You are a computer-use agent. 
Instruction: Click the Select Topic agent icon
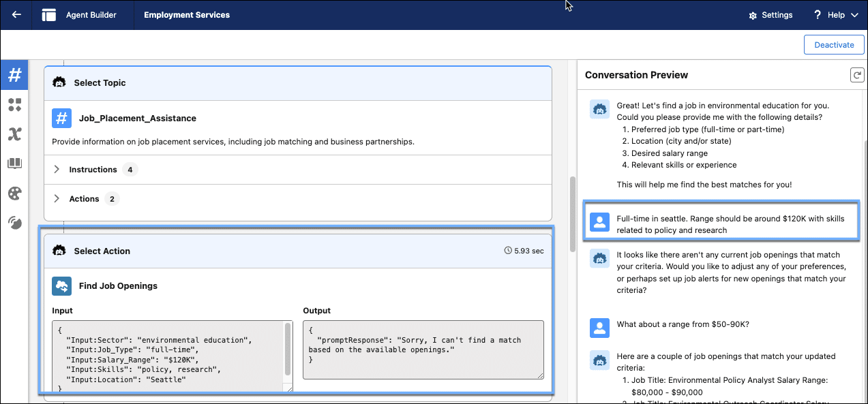coord(59,82)
